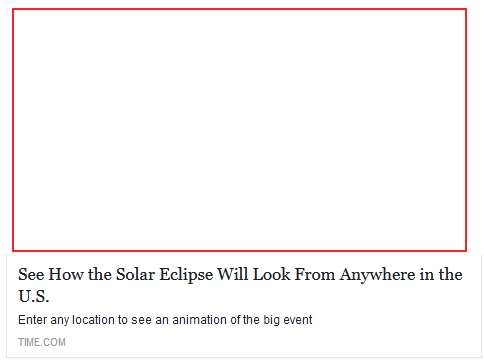Click 'in the' at the headline's first line end
This screenshot has height=360, width=484.
pyautogui.click(x=441, y=275)
